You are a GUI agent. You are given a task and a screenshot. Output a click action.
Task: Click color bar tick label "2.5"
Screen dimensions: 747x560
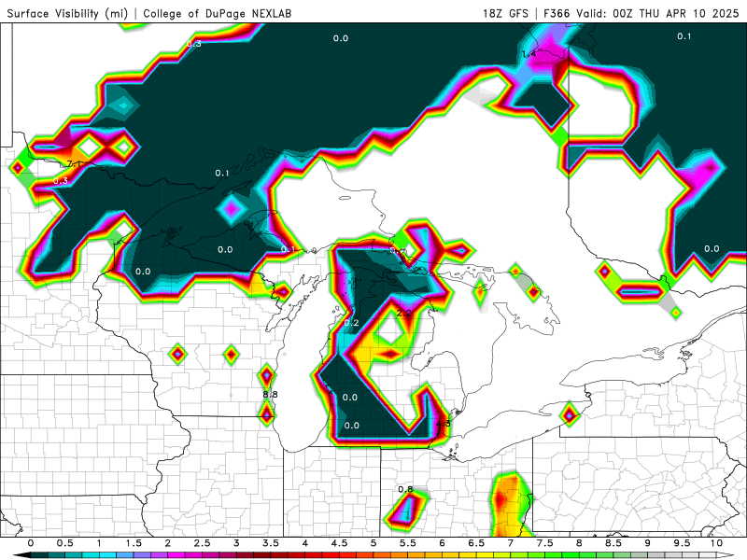[202, 543]
